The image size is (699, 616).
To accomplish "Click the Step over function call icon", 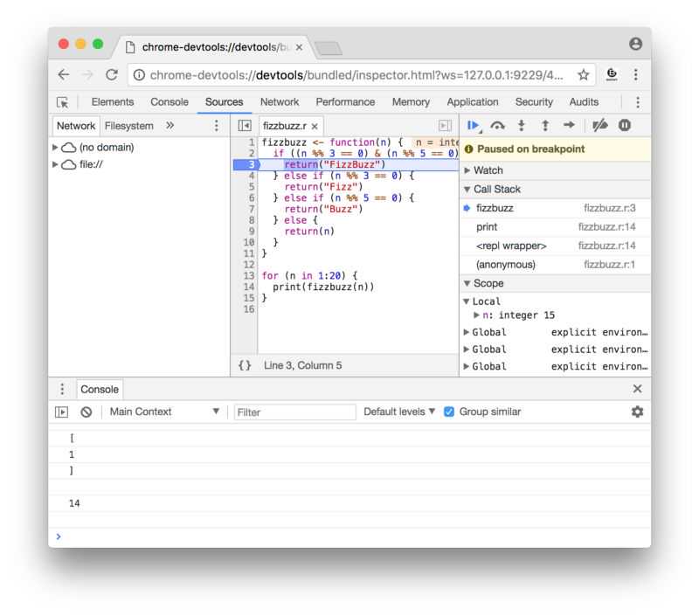I will 497,126.
